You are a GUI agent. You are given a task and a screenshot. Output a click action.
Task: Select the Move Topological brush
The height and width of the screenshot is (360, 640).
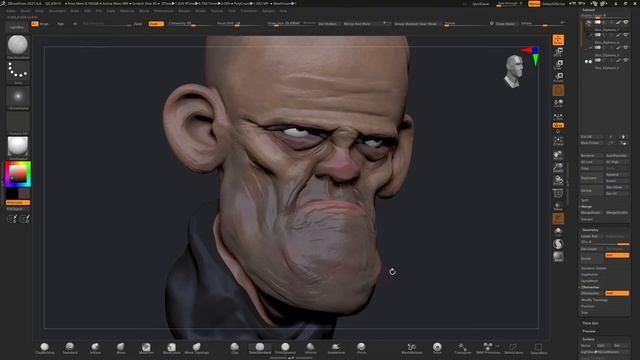click(x=197, y=348)
